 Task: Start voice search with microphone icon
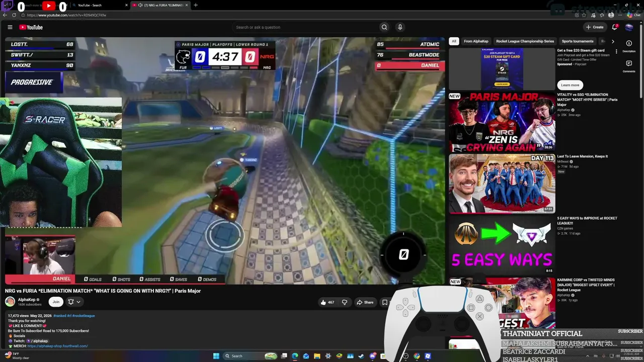pos(400,27)
